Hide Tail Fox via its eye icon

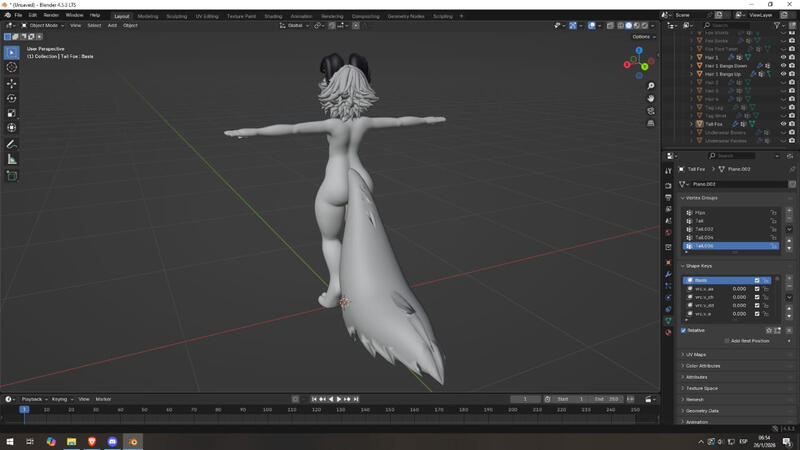click(x=784, y=124)
